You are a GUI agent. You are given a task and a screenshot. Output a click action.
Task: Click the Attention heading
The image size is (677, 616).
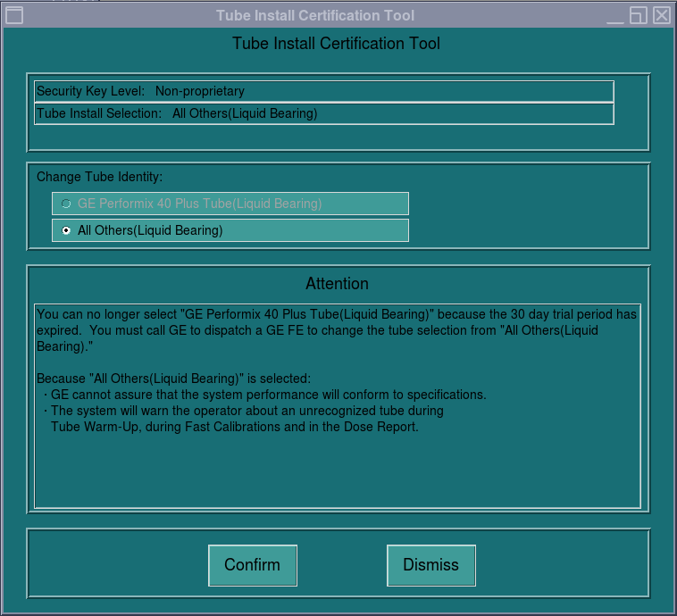337,284
